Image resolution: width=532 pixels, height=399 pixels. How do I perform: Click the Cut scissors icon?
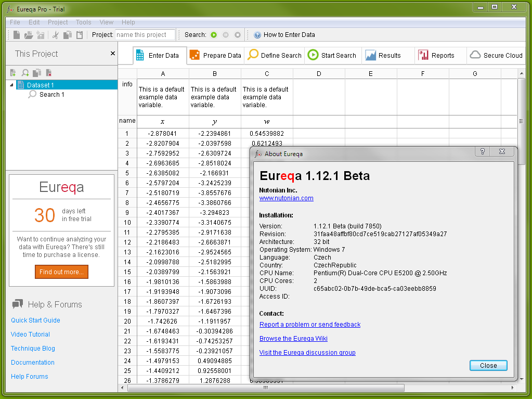[56, 35]
